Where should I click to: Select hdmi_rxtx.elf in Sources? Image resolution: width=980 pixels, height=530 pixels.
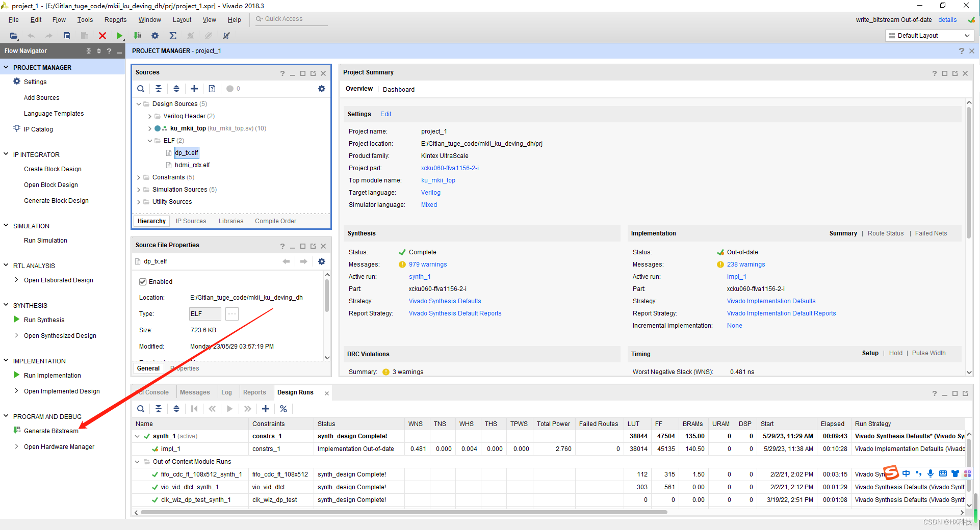click(x=192, y=165)
